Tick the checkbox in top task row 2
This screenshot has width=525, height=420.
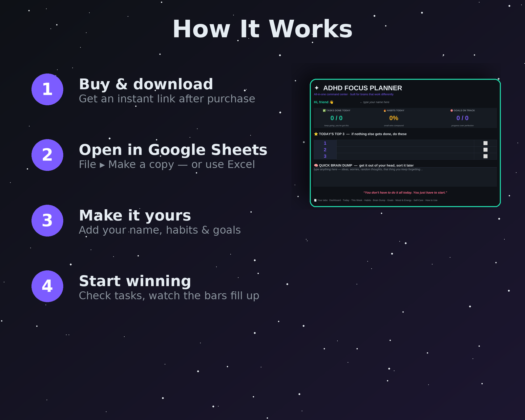485,150
